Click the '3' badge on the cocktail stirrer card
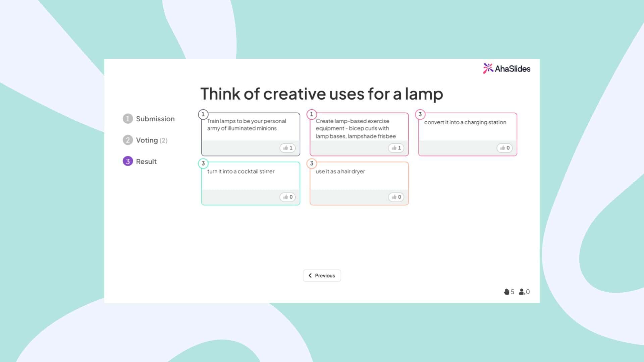 (203, 164)
